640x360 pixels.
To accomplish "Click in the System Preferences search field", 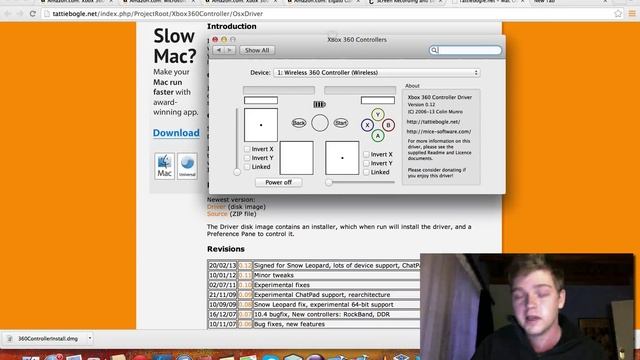I will [465, 50].
